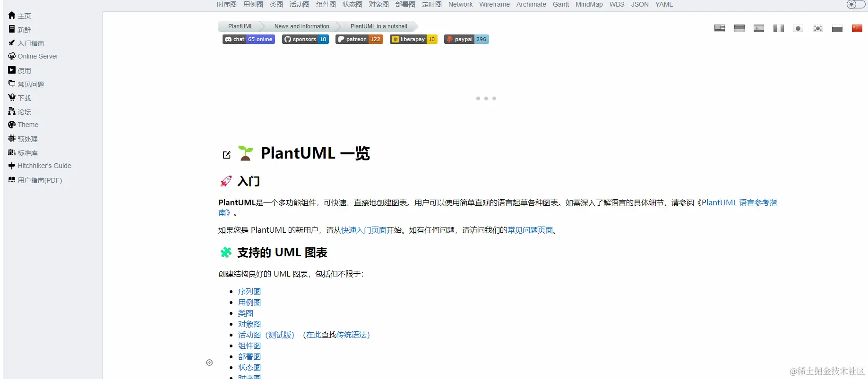The width and height of the screenshot is (868, 379).
Task: Click the rocket icon beside 入门指南
Action: [x=12, y=42]
